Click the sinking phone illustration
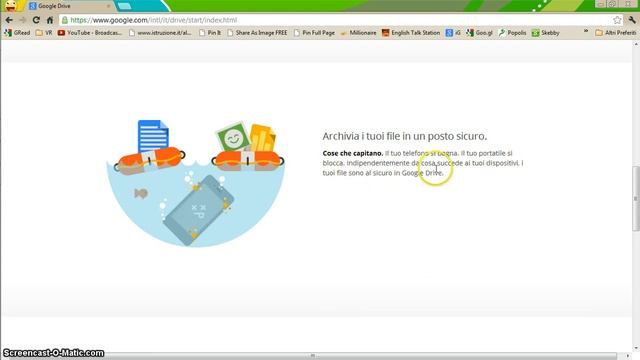The height and width of the screenshot is (360, 640). (199, 211)
